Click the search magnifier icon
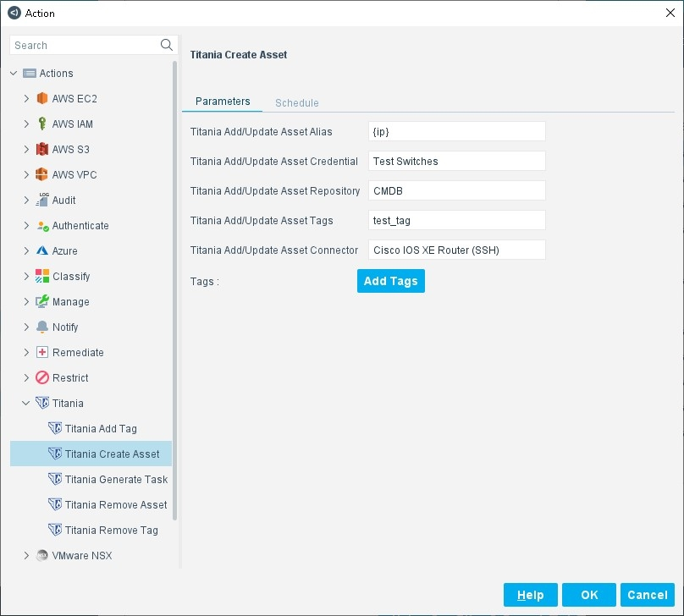 coord(166,45)
